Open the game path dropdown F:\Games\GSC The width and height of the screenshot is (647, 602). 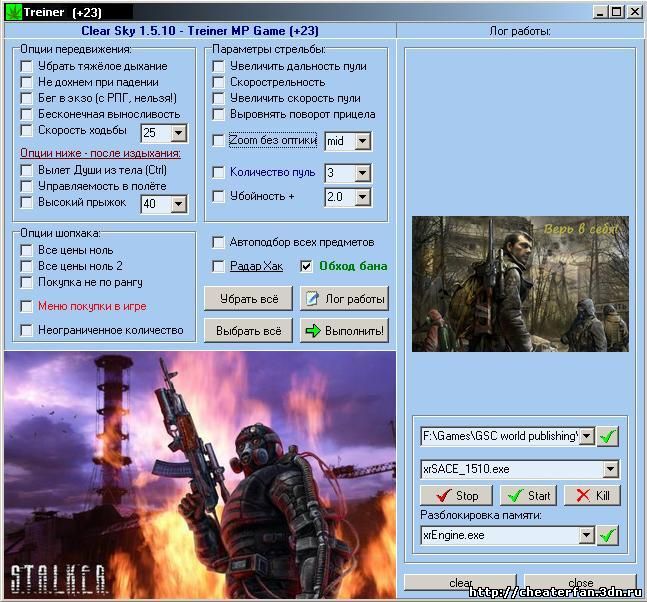(x=587, y=436)
